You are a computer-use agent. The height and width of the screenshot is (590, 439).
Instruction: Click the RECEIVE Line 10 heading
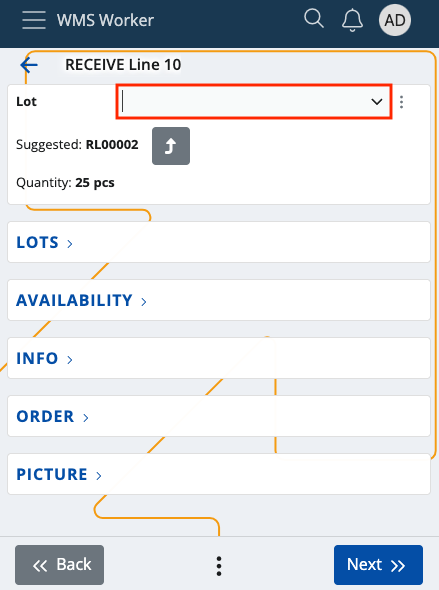pos(123,65)
